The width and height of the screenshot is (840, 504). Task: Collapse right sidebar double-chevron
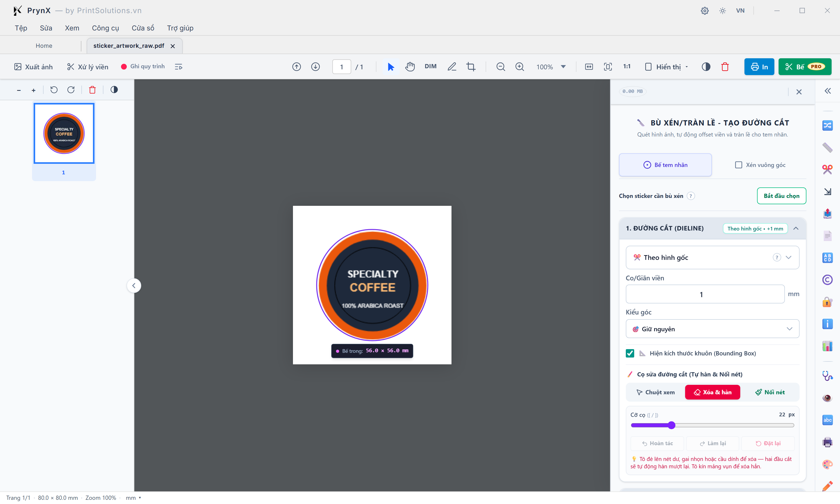pos(827,91)
